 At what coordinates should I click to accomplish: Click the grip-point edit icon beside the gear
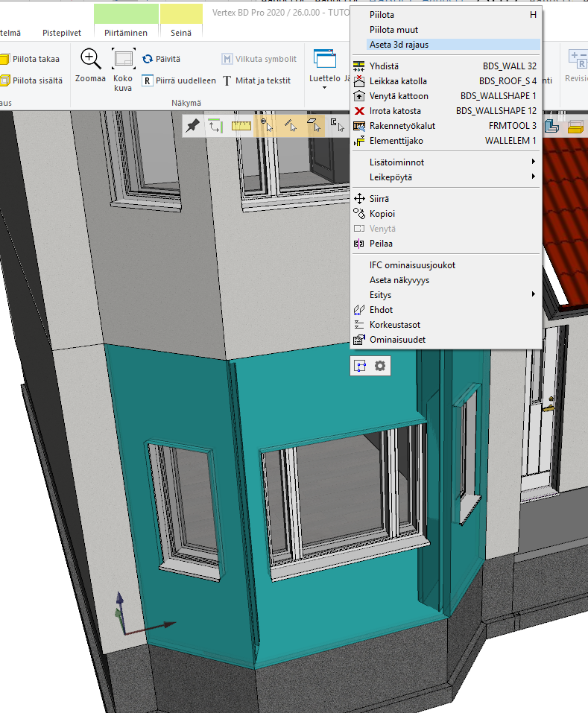361,367
